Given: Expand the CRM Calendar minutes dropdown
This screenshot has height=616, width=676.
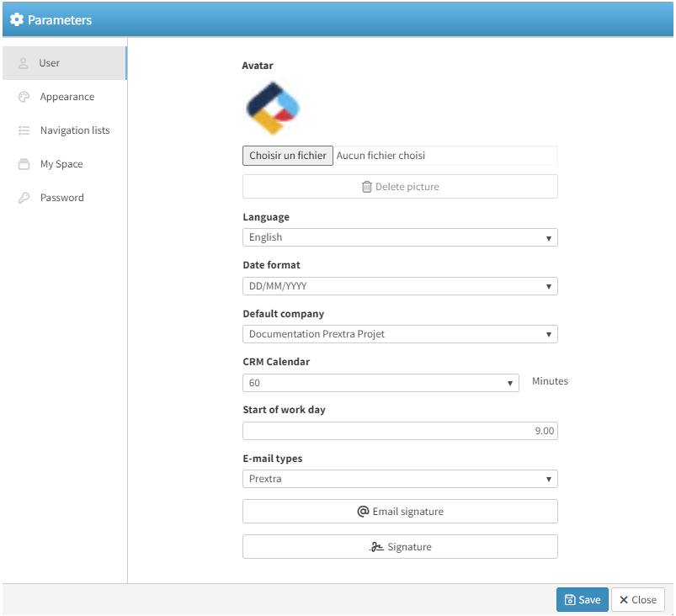Looking at the screenshot, I should pyautogui.click(x=381, y=383).
